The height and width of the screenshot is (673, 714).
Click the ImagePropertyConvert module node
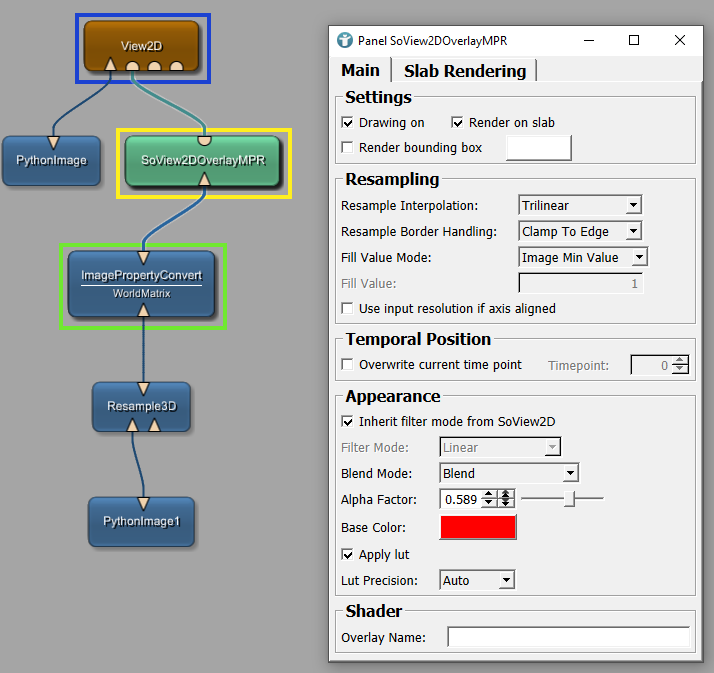pos(142,283)
